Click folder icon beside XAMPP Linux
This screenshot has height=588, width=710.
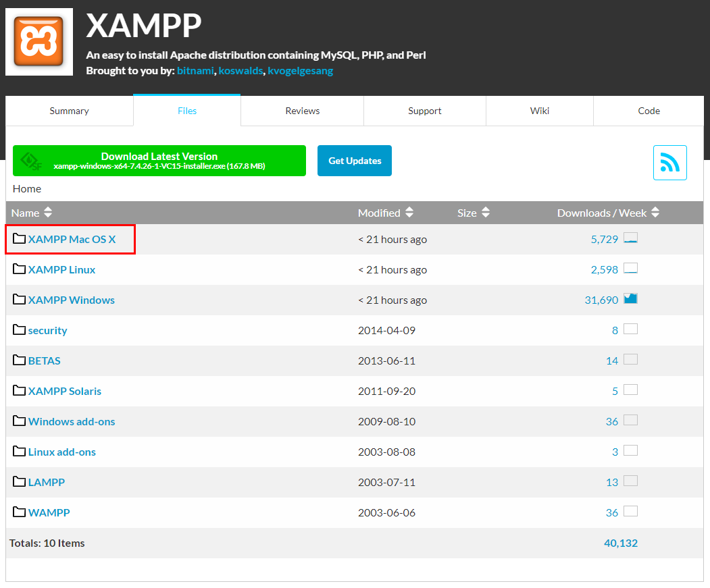click(19, 269)
